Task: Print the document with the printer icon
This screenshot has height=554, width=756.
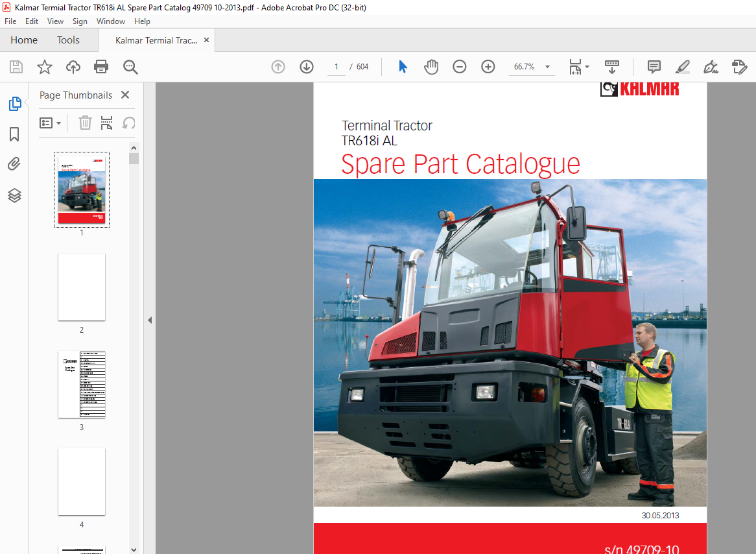Action: click(x=101, y=67)
